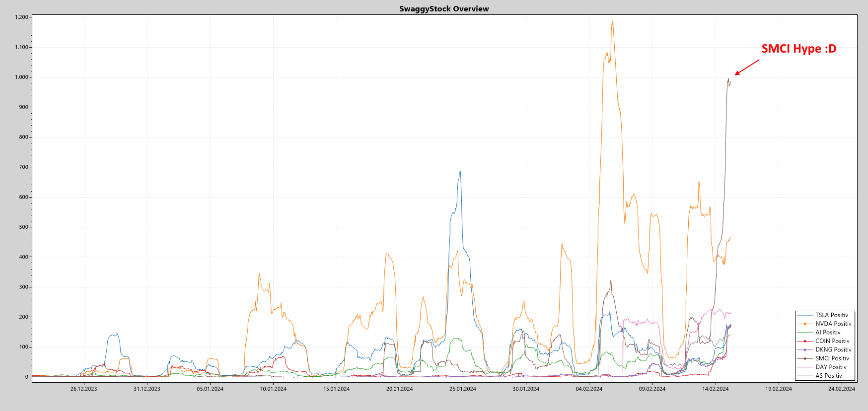Click the 1.200 value axis label
Screen dimensions: 868x411
pos(22,17)
